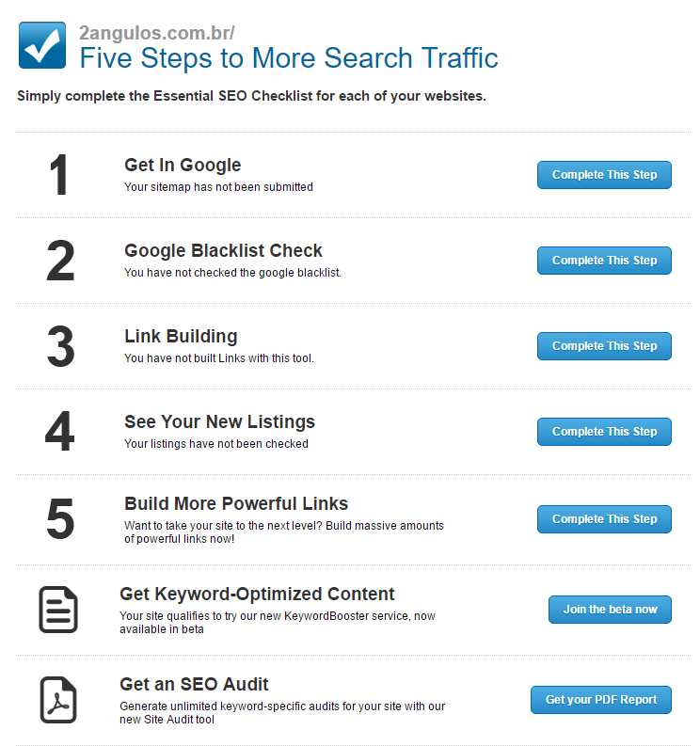
Task: Click the large number 1 step marker
Action: click(59, 175)
